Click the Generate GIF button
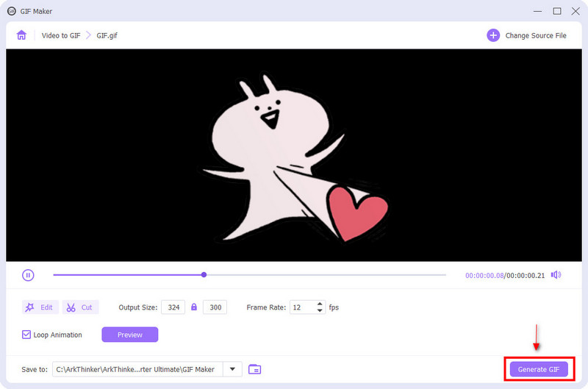Image resolution: width=588 pixels, height=389 pixels. [x=539, y=369]
